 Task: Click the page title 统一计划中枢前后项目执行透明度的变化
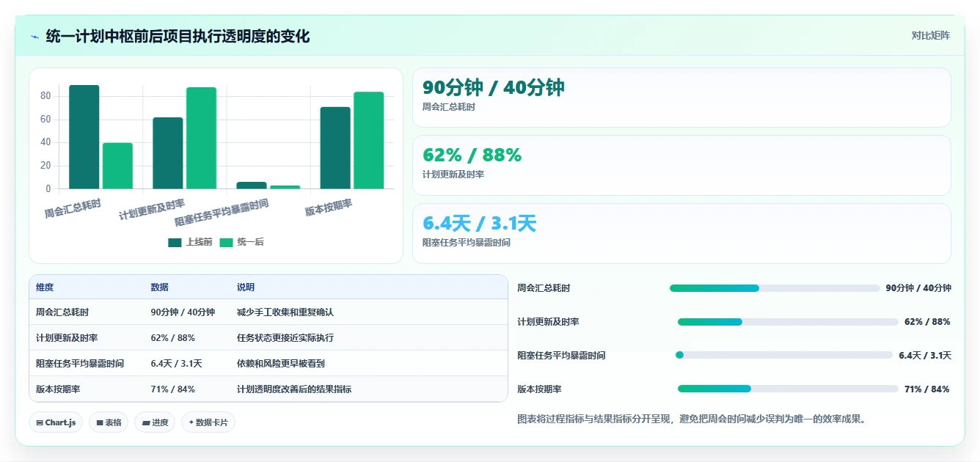(178, 36)
